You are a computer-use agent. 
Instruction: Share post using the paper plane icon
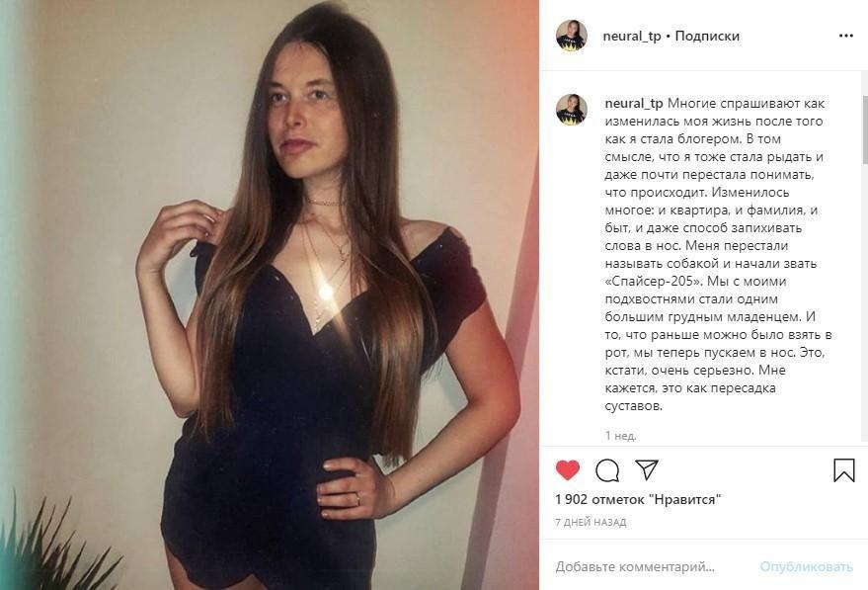pyautogui.click(x=646, y=469)
